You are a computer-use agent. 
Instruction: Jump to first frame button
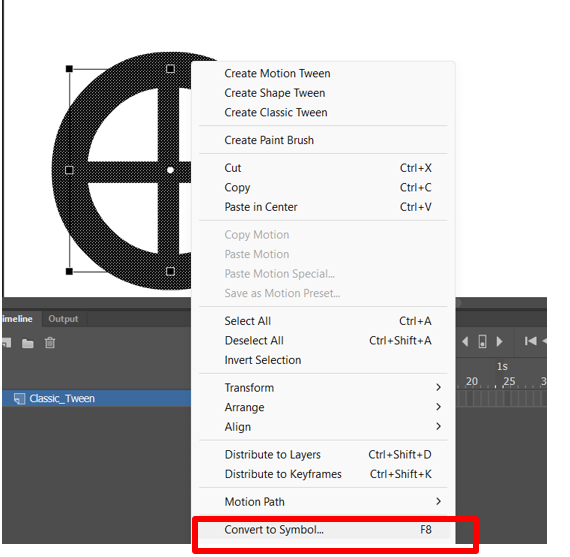pyautogui.click(x=530, y=341)
